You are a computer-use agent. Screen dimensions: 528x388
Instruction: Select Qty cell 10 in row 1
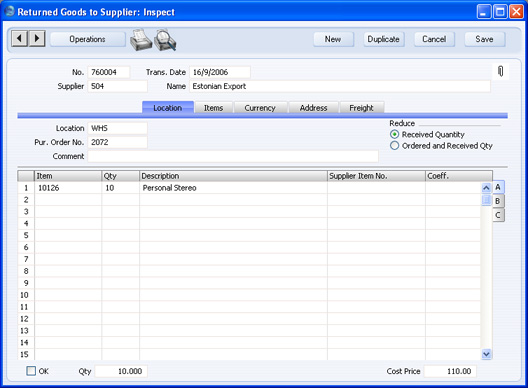[x=121, y=188]
